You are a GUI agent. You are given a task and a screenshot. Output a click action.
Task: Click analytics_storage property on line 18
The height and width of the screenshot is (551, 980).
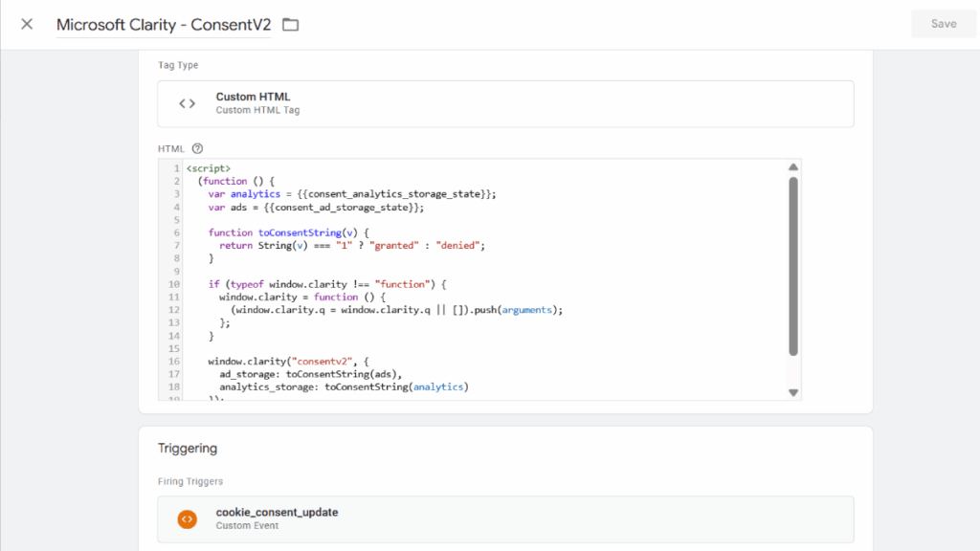pyautogui.click(x=269, y=387)
